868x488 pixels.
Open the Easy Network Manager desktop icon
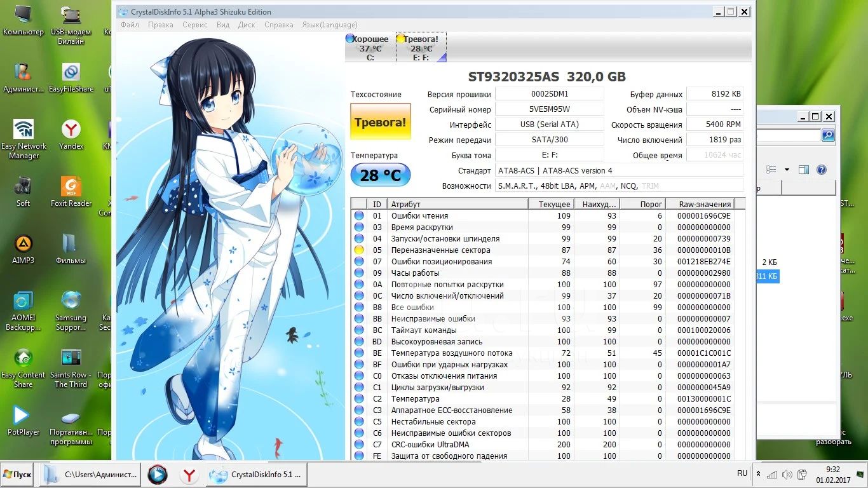24,139
